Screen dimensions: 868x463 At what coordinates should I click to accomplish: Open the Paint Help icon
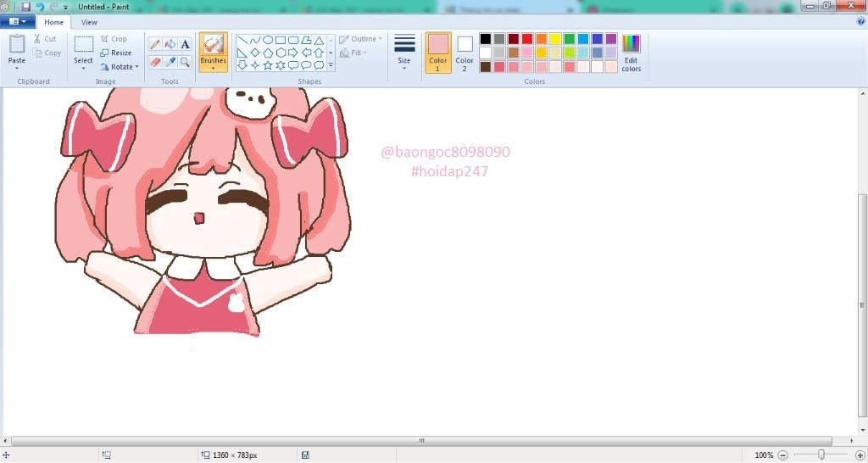click(861, 22)
